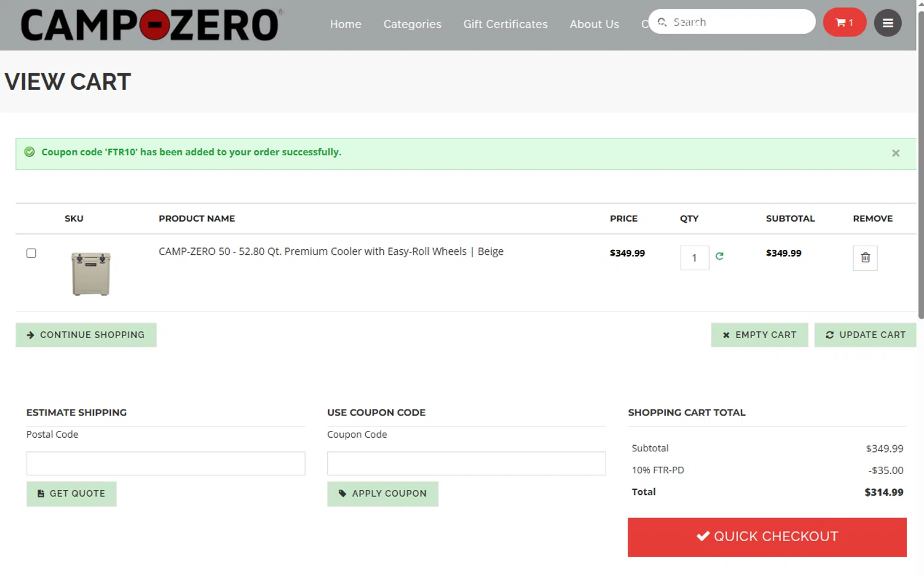Open the hamburger menu icon

pyautogui.click(x=888, y=23)
